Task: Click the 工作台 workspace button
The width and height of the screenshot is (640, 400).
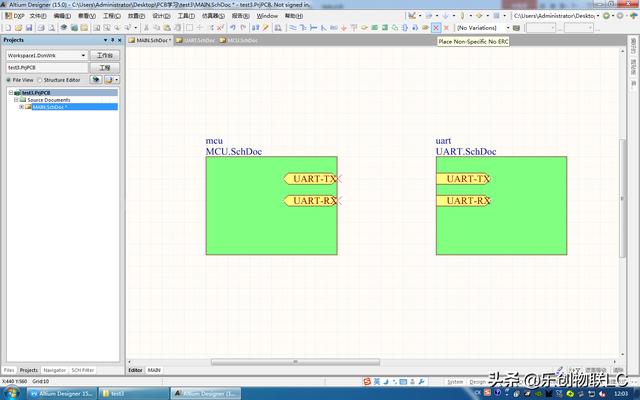Action: pos(105,56)
